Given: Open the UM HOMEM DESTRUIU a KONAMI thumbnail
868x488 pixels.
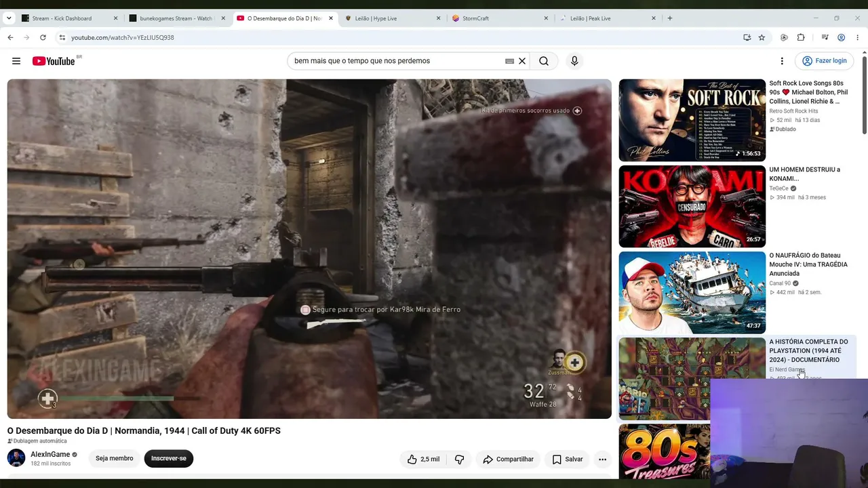Looking at the screenshot, I should coord(692,206).
